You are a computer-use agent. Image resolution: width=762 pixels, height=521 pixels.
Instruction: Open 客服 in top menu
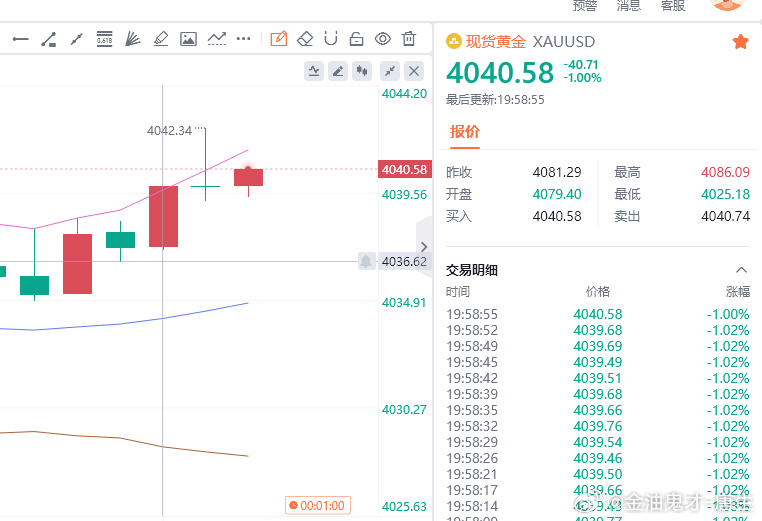(673, 5)
